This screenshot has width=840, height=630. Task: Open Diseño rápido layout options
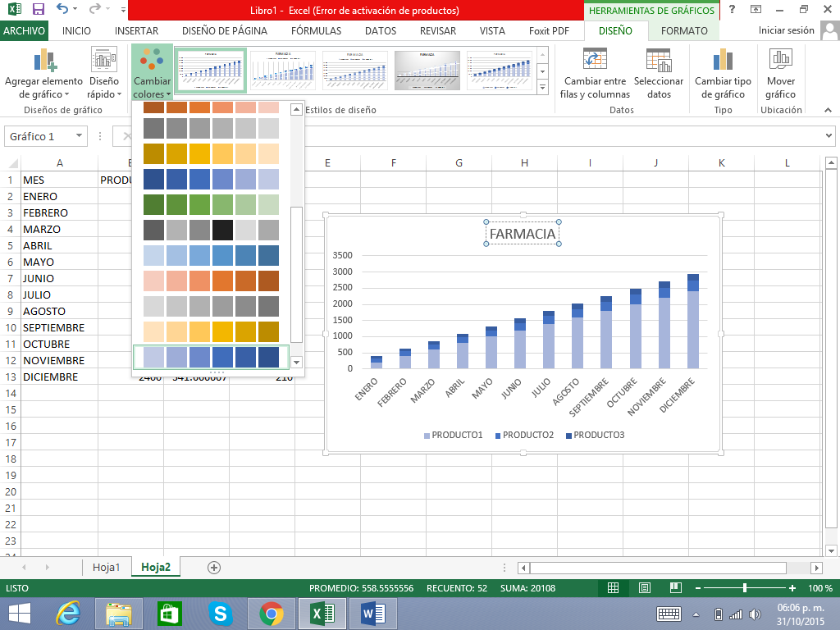pos(103,75)
